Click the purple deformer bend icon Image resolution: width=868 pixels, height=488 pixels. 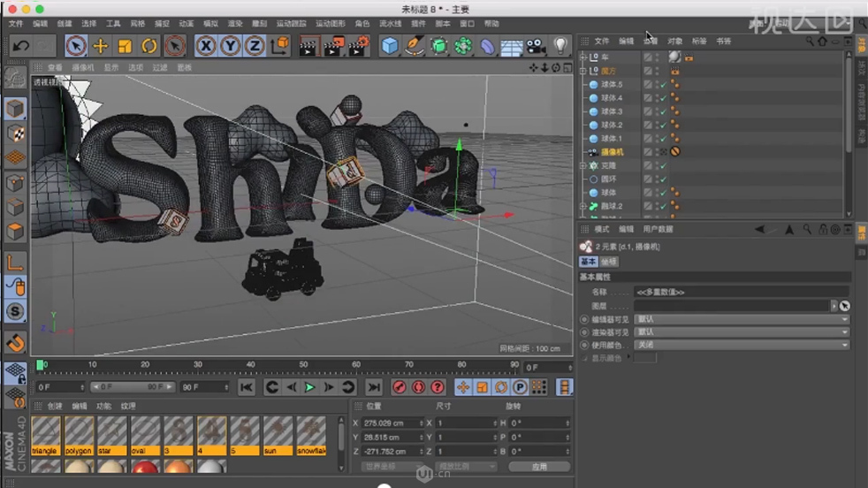pyautogui.click(x=487, y=46)
